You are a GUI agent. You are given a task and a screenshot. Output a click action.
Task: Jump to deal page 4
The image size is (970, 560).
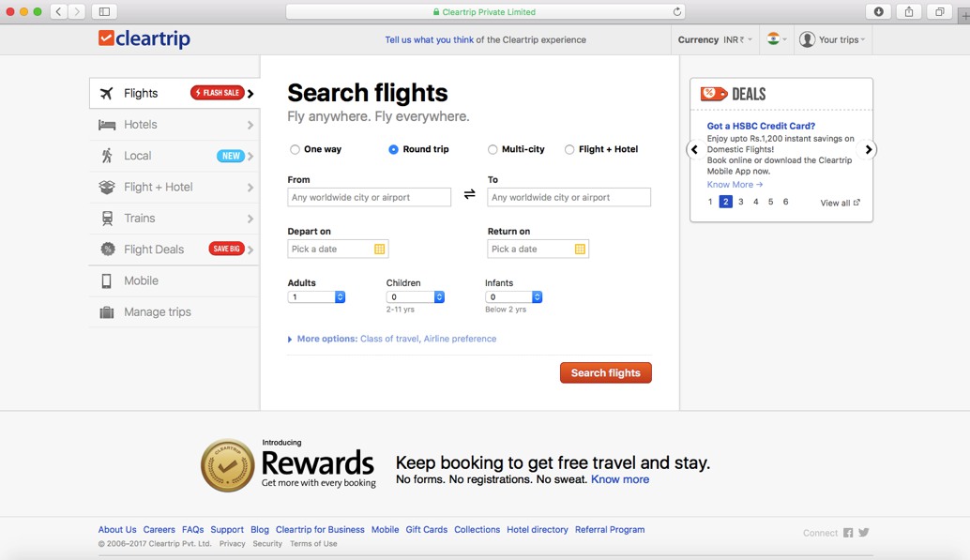tap(755, 202)
